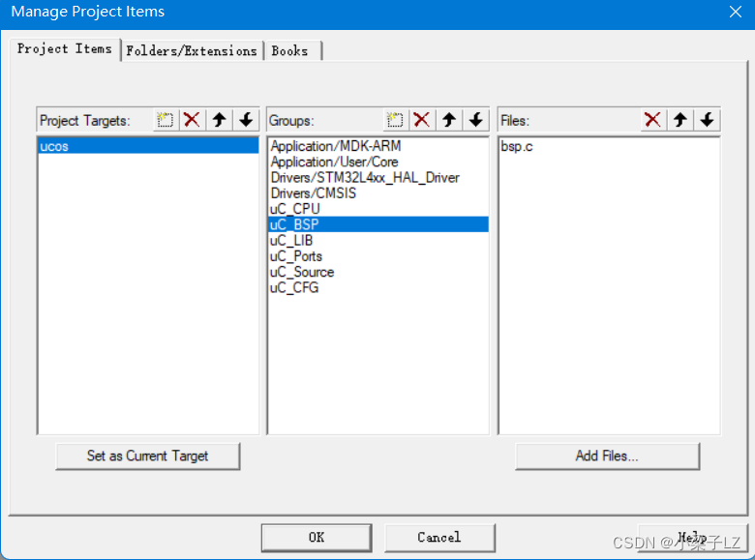Select the uC_BSP group
Screen dimensions: 755x560
click(x=377, y=224)
